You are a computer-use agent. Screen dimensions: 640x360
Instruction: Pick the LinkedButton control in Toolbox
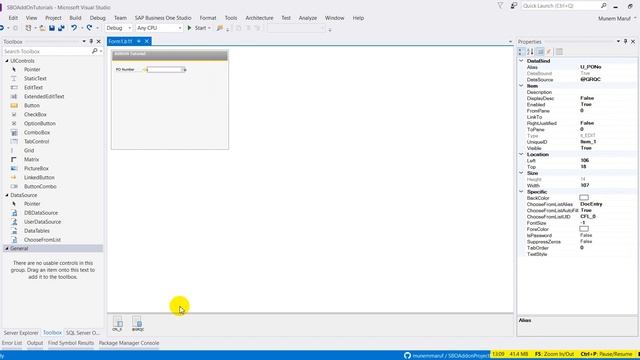(39, 177)
